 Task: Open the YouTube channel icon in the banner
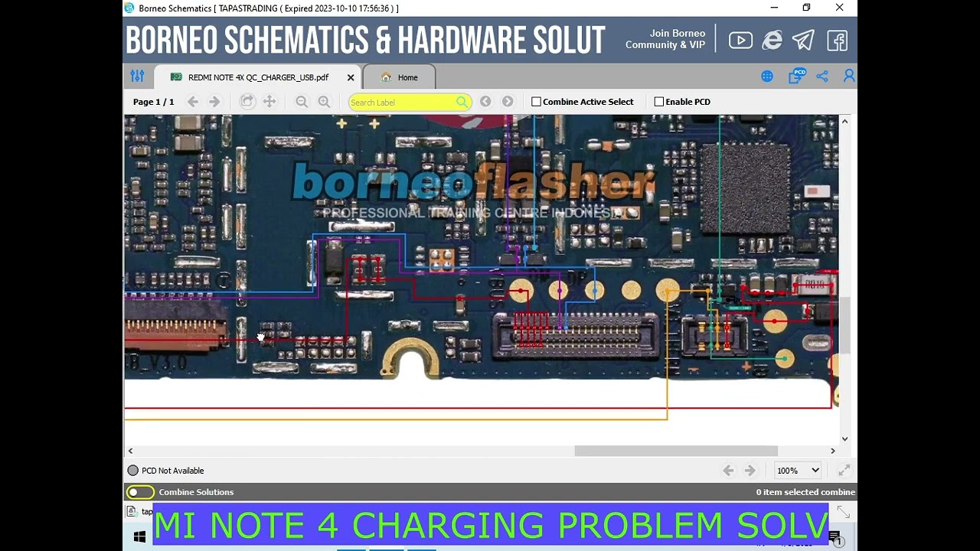(740, 41)
